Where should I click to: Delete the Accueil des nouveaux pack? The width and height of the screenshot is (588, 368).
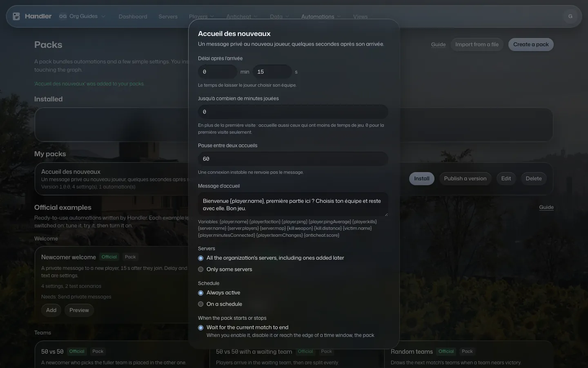click(534, 179)
